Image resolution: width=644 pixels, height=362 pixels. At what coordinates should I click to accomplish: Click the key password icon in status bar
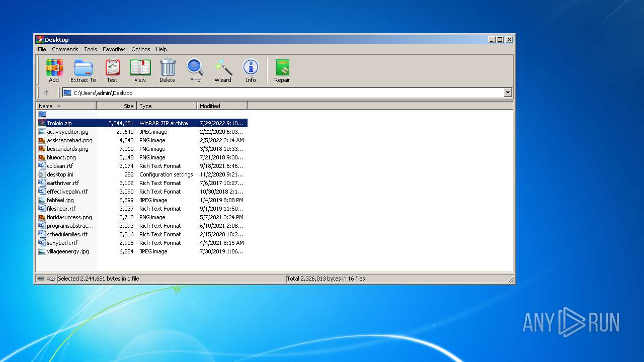click(51, 279)
